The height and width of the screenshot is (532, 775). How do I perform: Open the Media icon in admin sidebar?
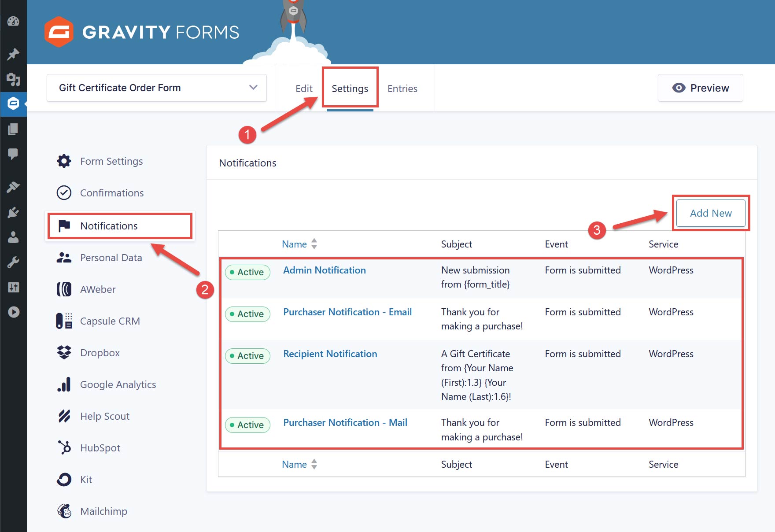click(x=13, y=79)
